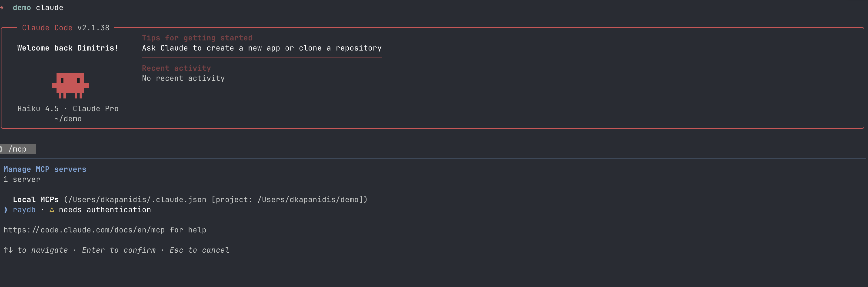Click the yellow warning triangle beside raydb
Viewport: 868px width, 287px height.
click(52, 210)
